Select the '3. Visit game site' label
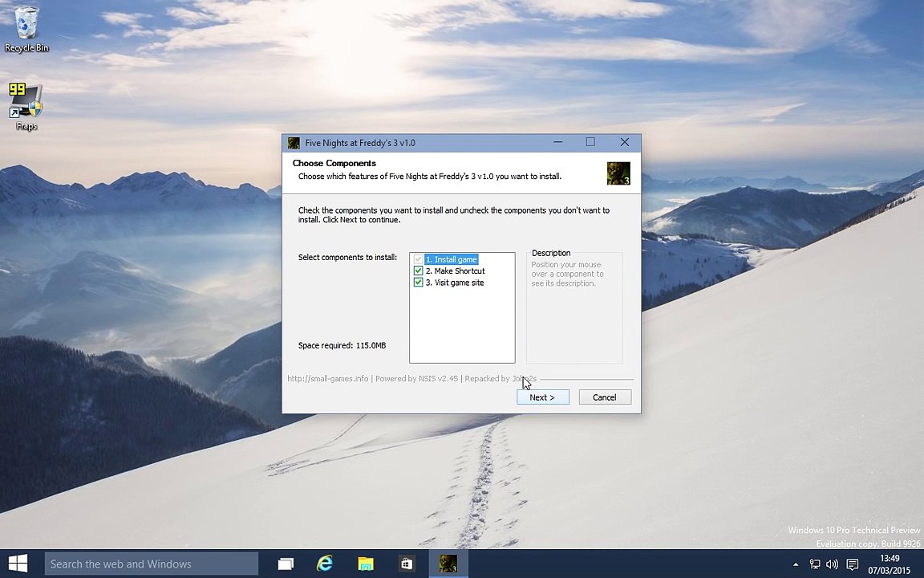The width and height of the screenshot is (924, 578). (x=454, y=283)
